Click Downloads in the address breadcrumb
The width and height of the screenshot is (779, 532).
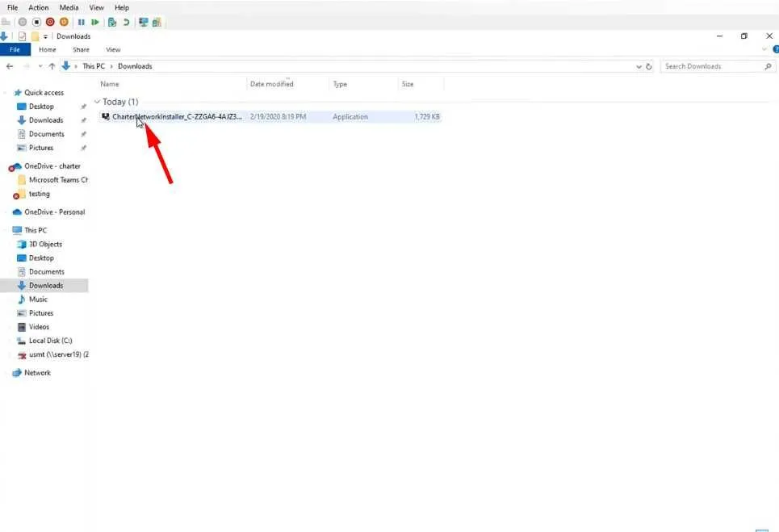135,66
